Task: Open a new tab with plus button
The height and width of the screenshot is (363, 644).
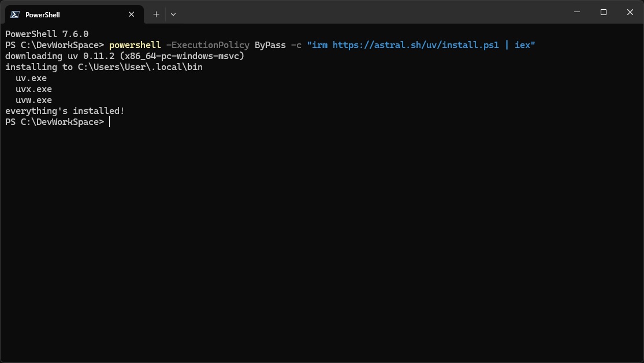Action: [x=156, y=14]
